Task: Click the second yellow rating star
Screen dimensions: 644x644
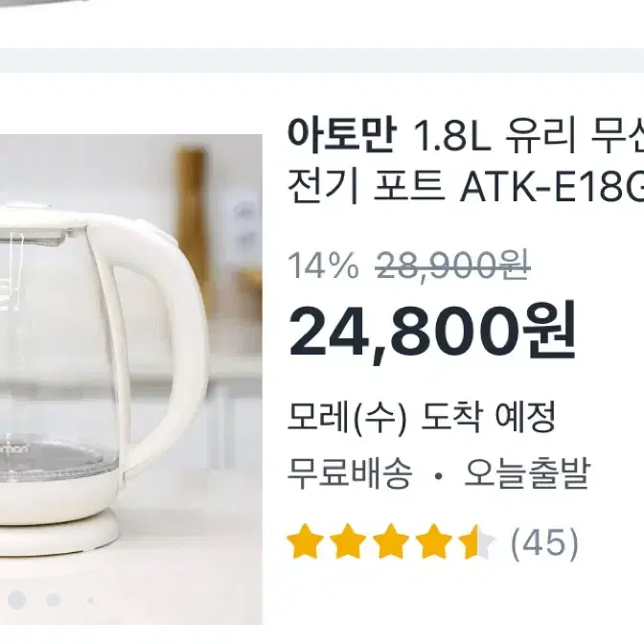Action: pyautogui.click(x=348, y=541)
